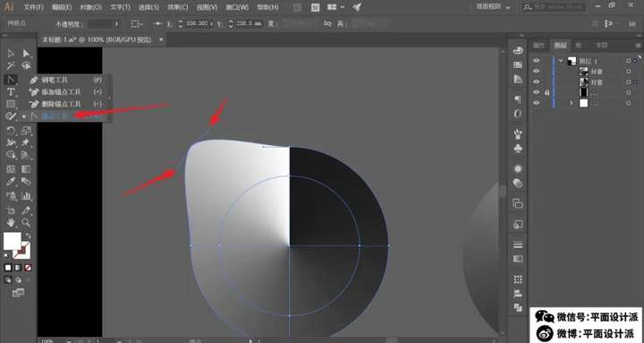This screenshot has height=343, width=644.
Task: Select the Direct Selection tool
Action: (x=26, y=54)
